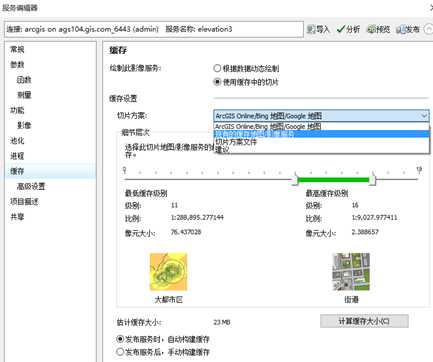Open 预览 (Preview) from the toolbar
Screen dimensions: 433x362
point(379,29)
